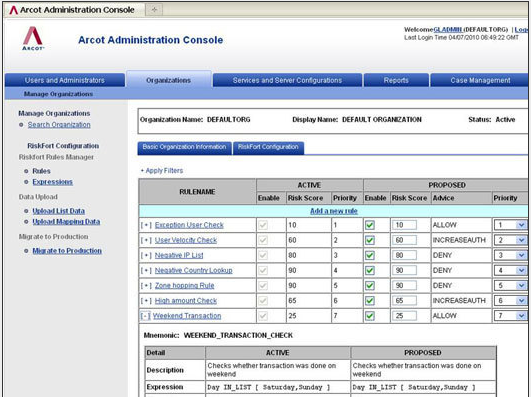This screenshot has width=531, height=397.
Task: Open the Exception User Check rule link
Action: click(x=189, y=225)
